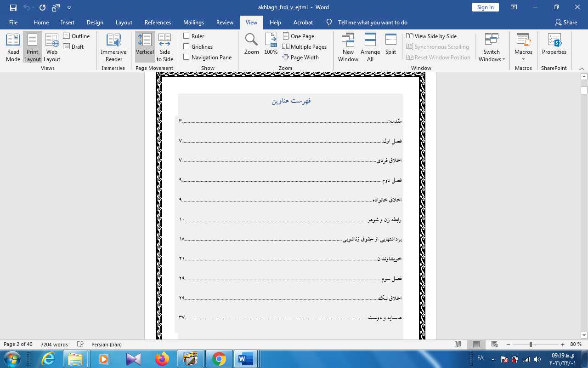Expand the Customize Quick Access Toolbar arrow
This screenshot has width=588, height=368.
69,7
